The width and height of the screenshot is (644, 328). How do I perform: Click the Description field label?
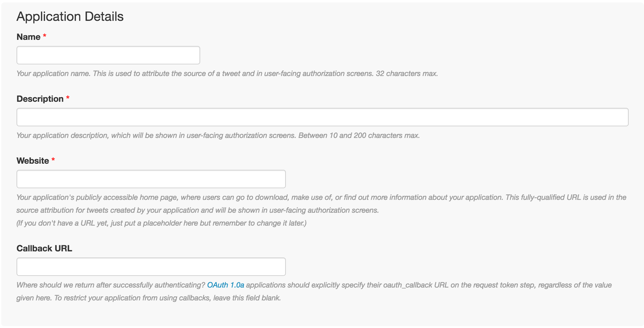pos(40,99)
